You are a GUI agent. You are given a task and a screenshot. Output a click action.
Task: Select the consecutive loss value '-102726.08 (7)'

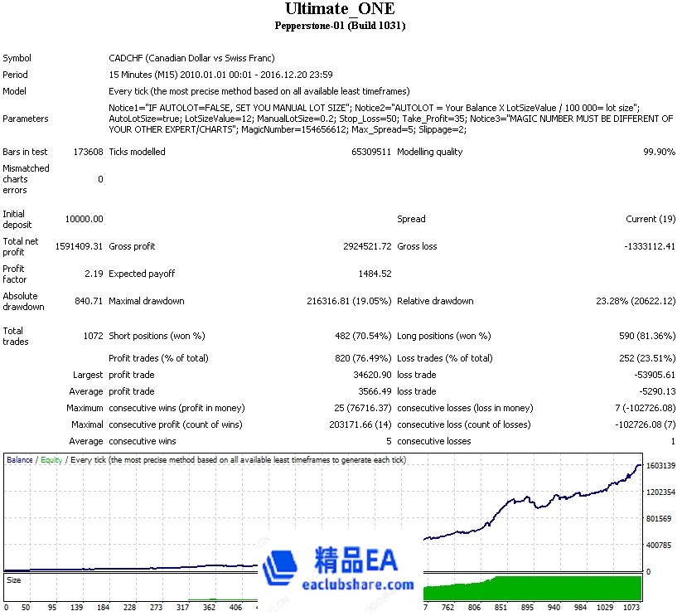click(645, 425)
